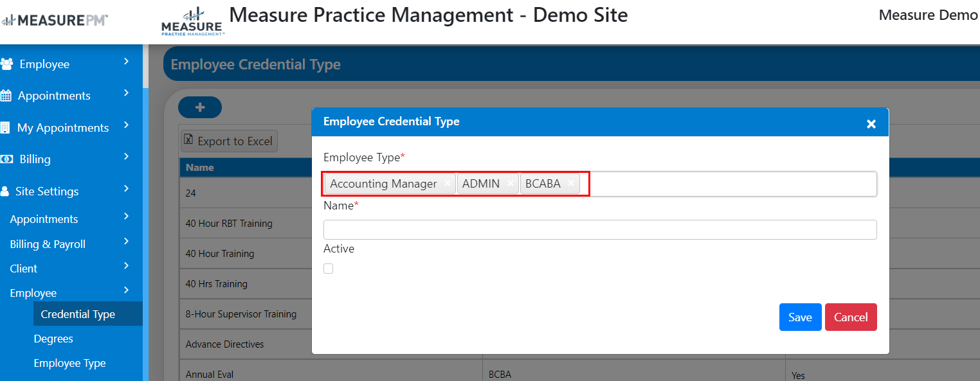Click the 8-Hour Supervisor Training row
Screen dimensions: 980x381
241,314
